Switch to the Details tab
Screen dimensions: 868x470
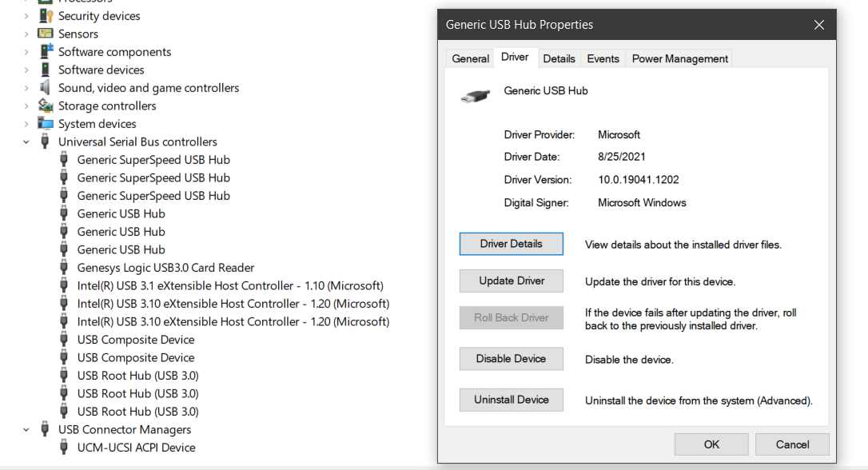click(x=559, y=58)
